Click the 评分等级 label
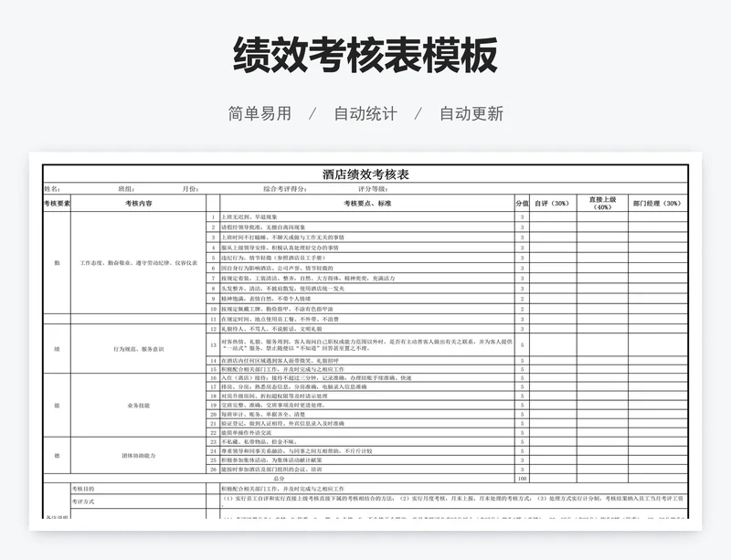Viewport: 731px width, 560px height. (x=373, y=189)
